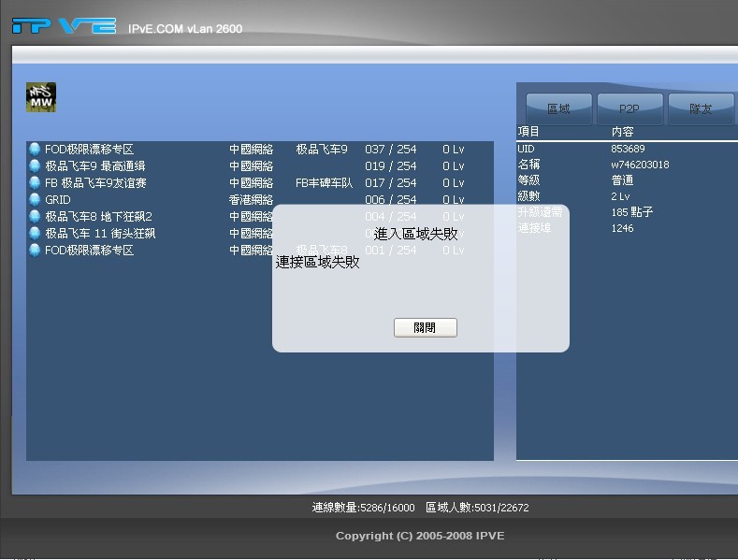Click the UID value 853689
This screenshot has width=738, height=560.
(x=628, y=149)
